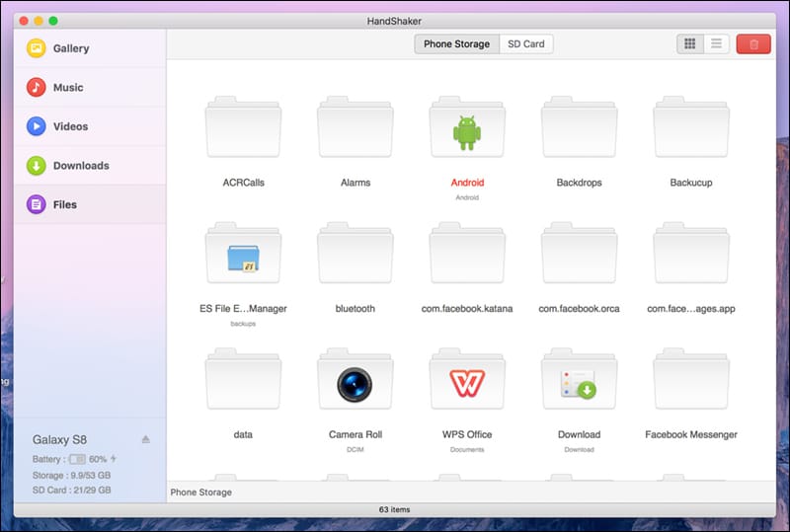Switch to grid view layout
This screenshot has width=790, height=532.
pyautogui.click(x=689, y=44)
